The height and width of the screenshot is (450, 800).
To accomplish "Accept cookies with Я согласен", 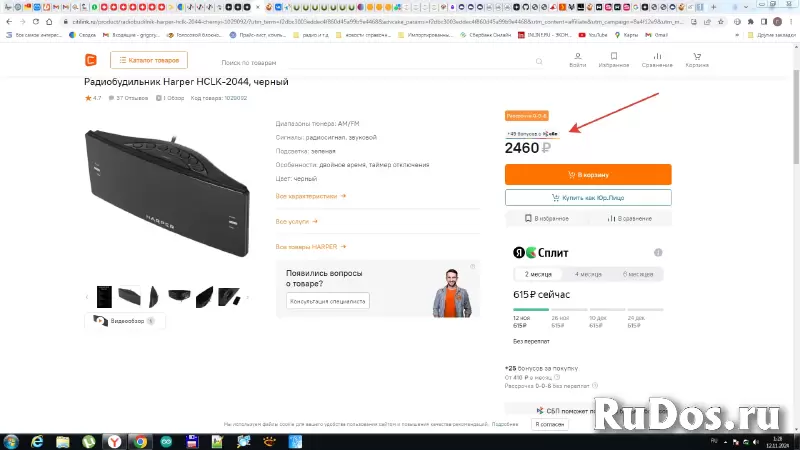I will [549, 424].
